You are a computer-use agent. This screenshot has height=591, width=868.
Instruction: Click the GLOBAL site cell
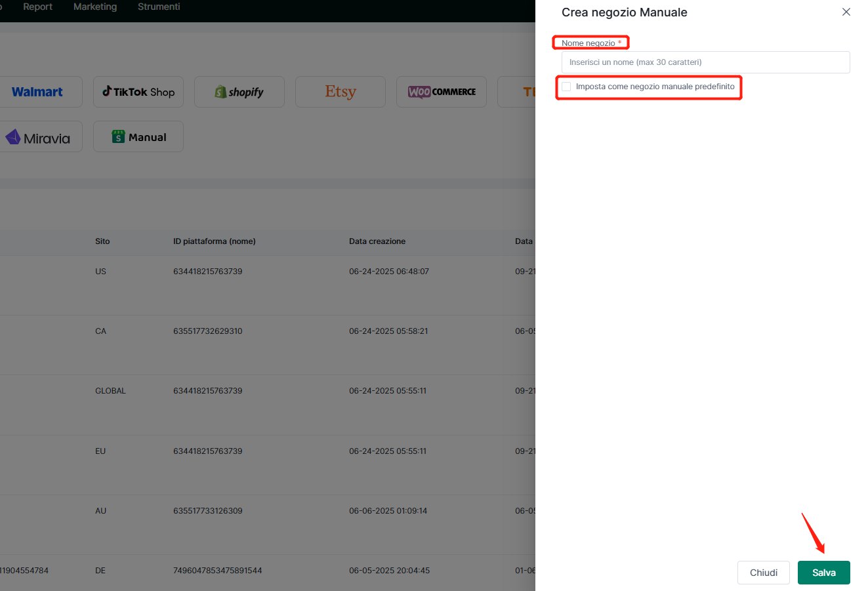110,391
